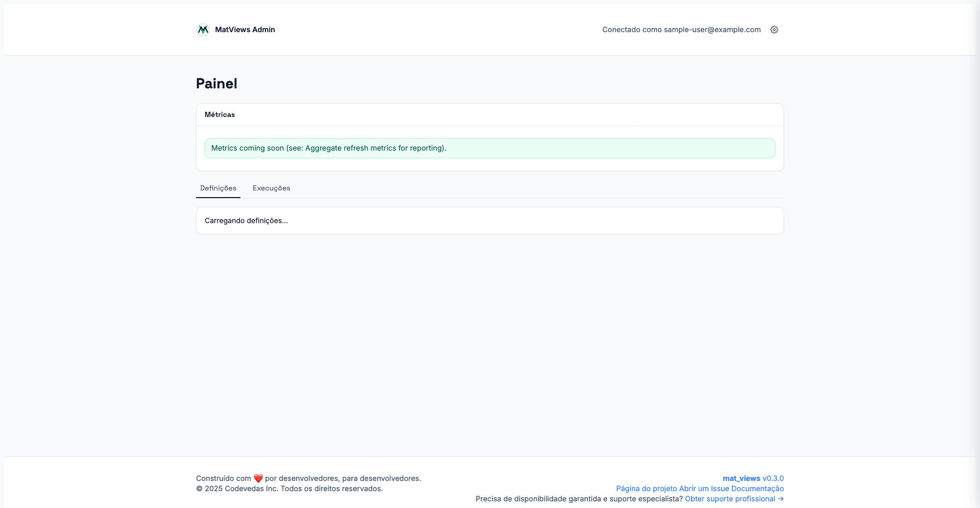Click the Carregando definições panel
Screen dimensions: 980x508
489,221
